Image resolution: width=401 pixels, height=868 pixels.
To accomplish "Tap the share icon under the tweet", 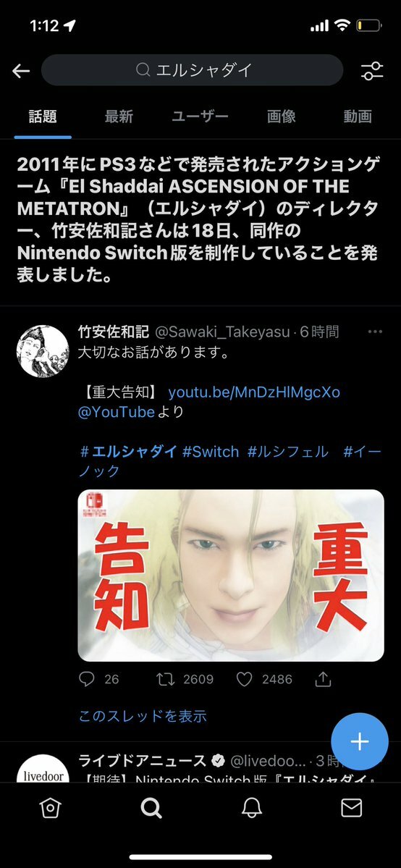I will [x=323, y=678].
